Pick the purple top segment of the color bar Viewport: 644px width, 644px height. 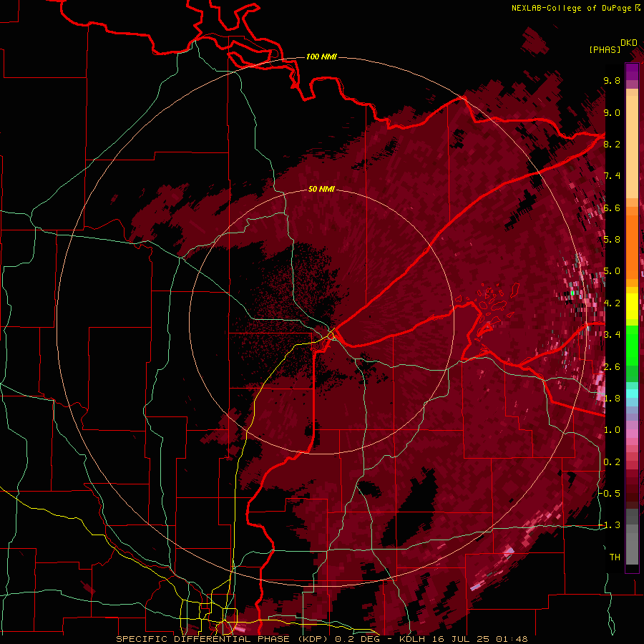click(632, 72)
